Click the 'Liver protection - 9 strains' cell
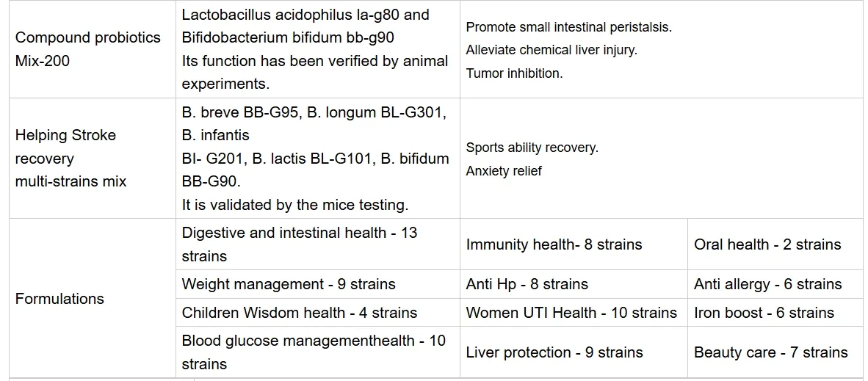 (554, 352)
